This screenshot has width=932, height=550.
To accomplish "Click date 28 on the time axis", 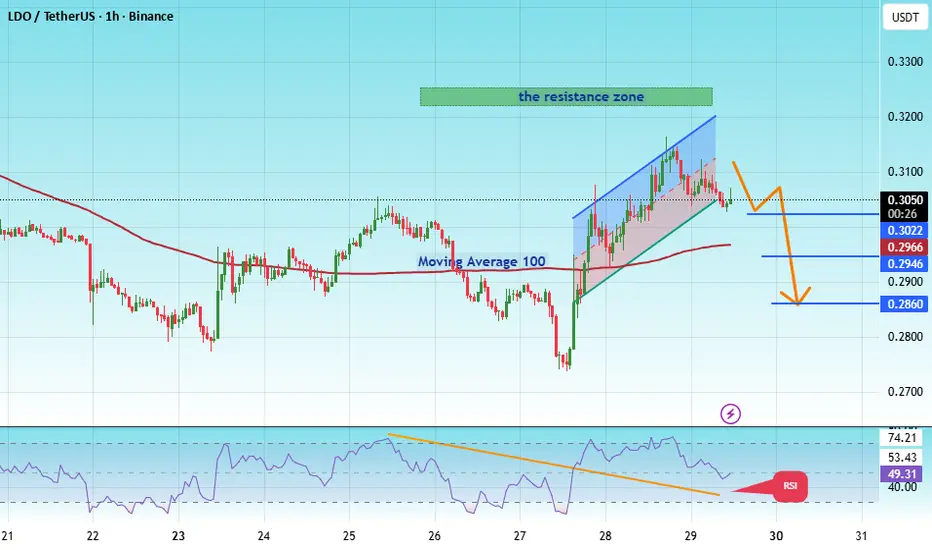I will pos(605,536).
